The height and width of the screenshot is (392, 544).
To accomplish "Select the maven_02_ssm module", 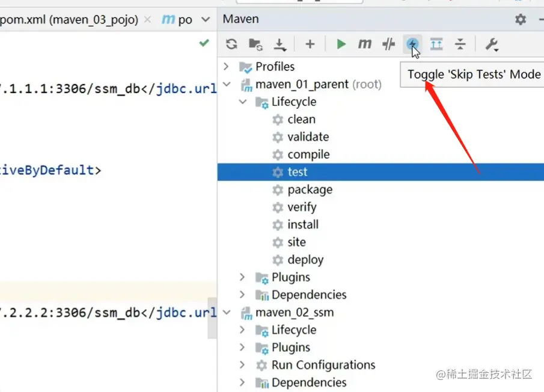I will click(295, 313).
